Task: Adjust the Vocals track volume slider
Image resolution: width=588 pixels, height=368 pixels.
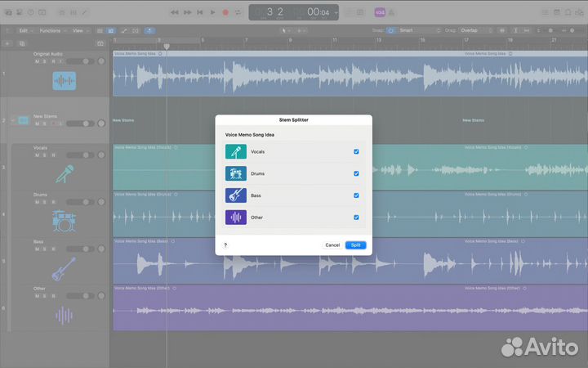Action: tap(80, 155)
